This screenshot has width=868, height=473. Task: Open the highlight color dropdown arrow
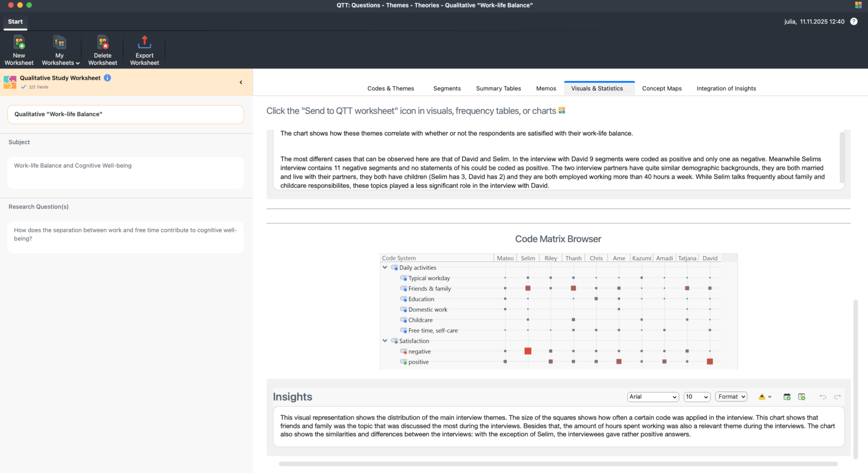[770, 397]
